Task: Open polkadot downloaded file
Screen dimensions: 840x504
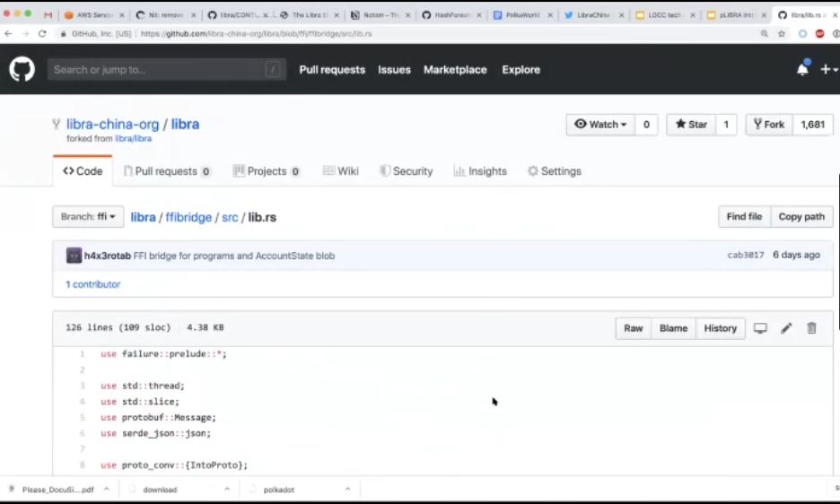Action: point(278,490)
